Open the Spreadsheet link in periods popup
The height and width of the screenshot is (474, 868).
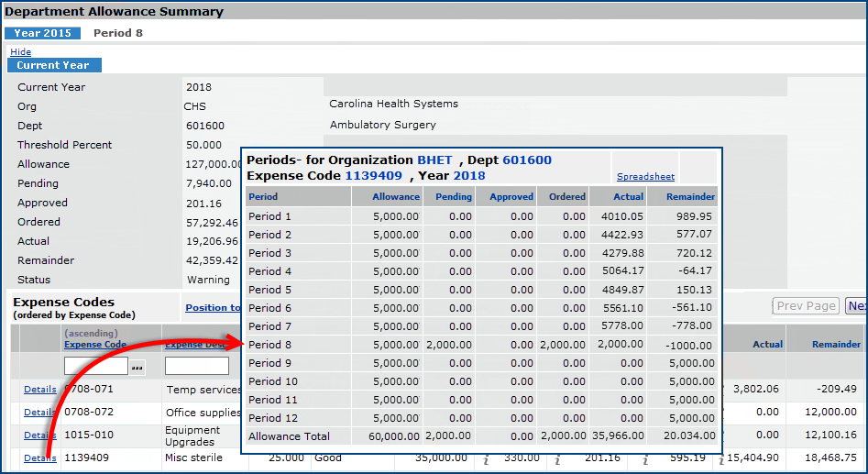pos(645,177)
